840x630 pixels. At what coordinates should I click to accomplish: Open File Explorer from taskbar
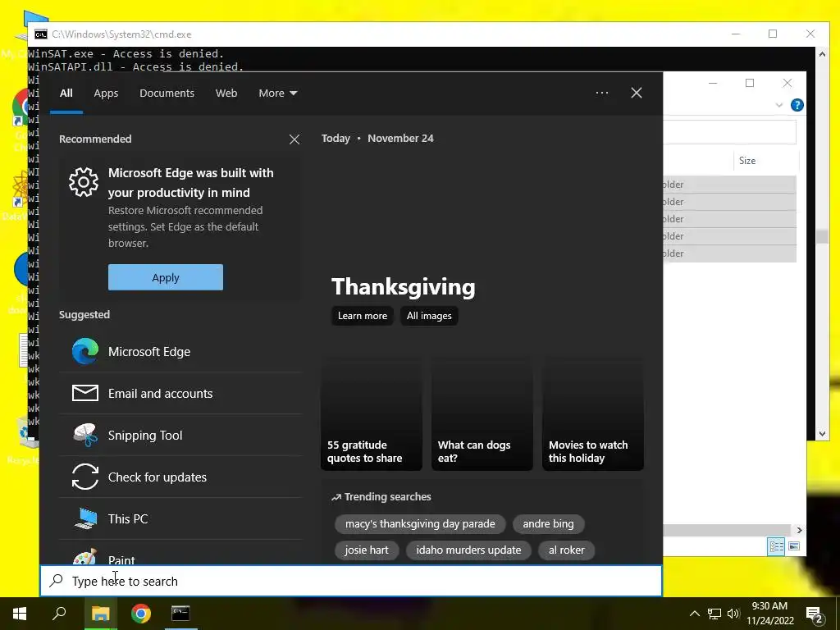100,614
